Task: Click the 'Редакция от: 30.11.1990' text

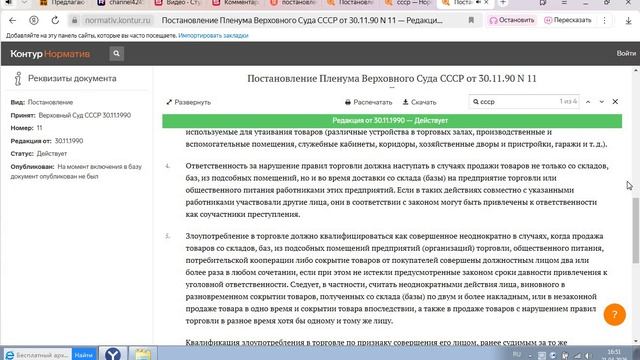Action: (47, 141)
